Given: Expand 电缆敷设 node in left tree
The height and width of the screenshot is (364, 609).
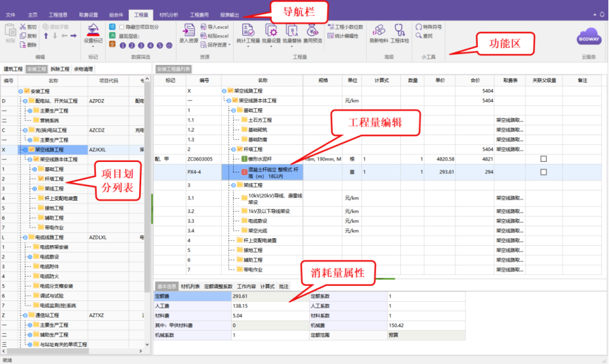Looking at the screenshot, I should coord(30,257).
